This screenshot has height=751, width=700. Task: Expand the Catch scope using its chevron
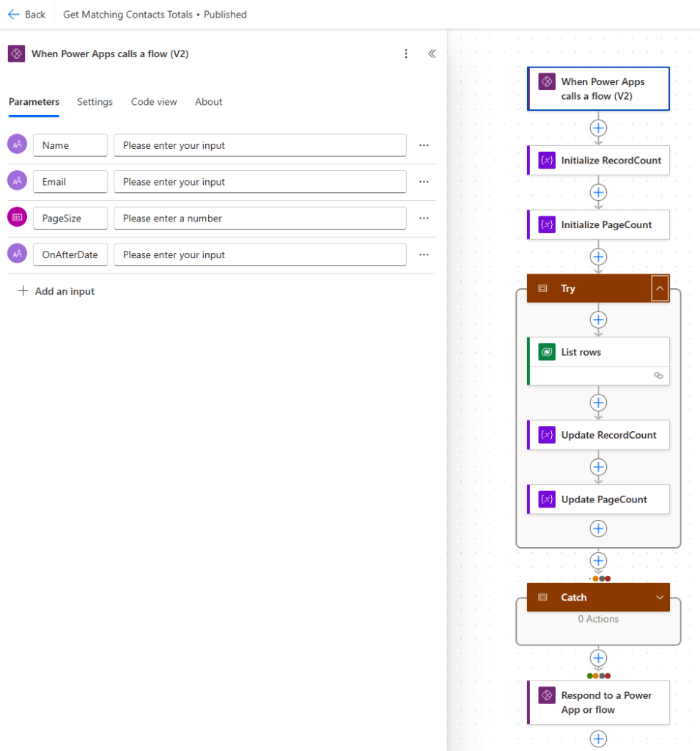[659, 597]
